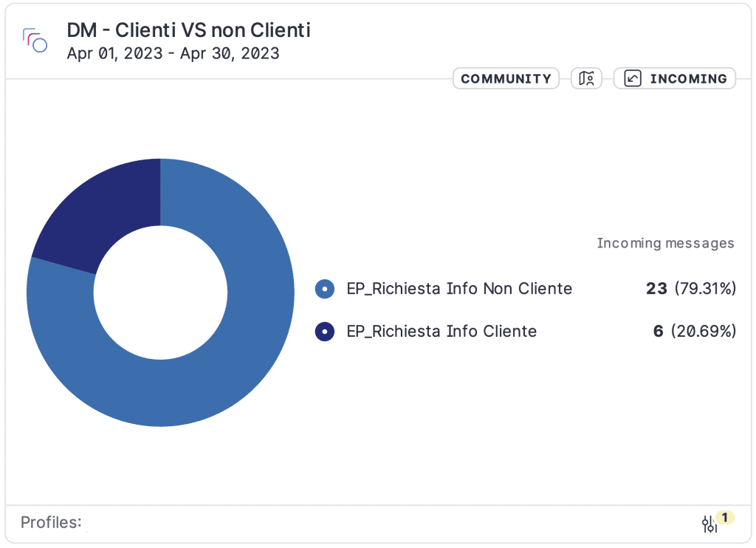This screenshot has height=548, width=756.
Task: Open the filter settings sliders icon
Action: point(709,524)
